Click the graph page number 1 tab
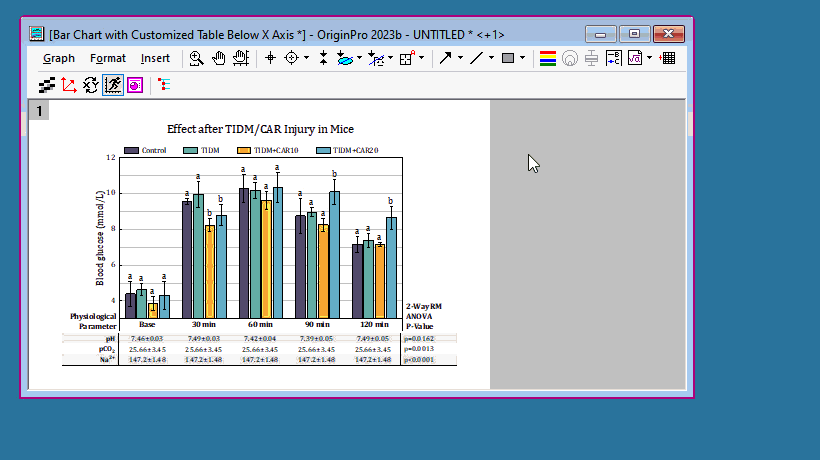The width and height of the screenshot is (820, 460). [x=39, y=111]
